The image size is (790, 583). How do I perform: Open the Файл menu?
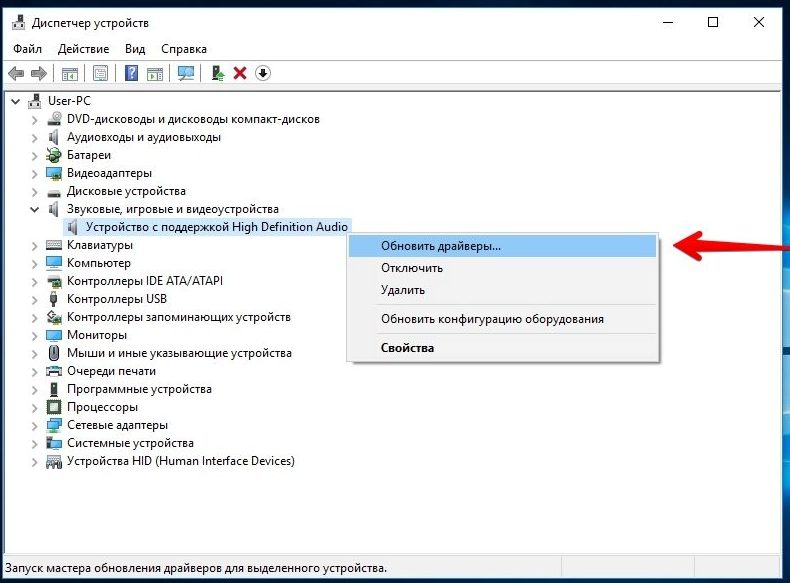coord(27,48)
